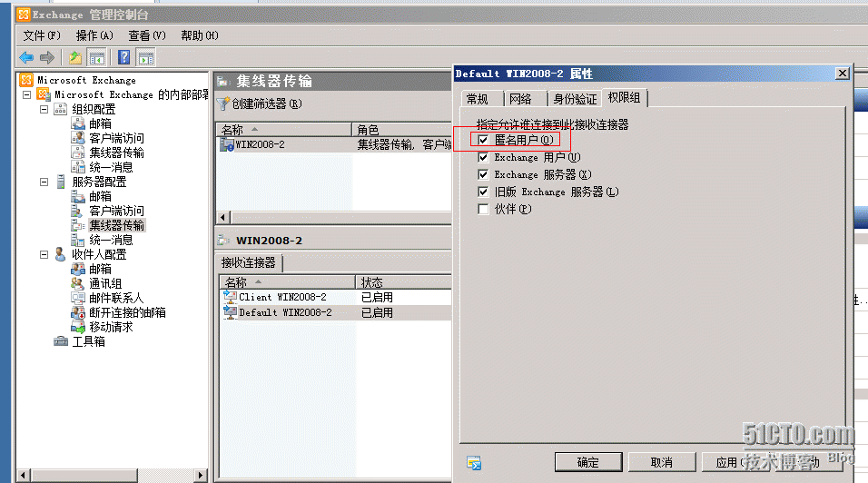
Task: Open 统一消息 under 组织配置
Action: 111,167
